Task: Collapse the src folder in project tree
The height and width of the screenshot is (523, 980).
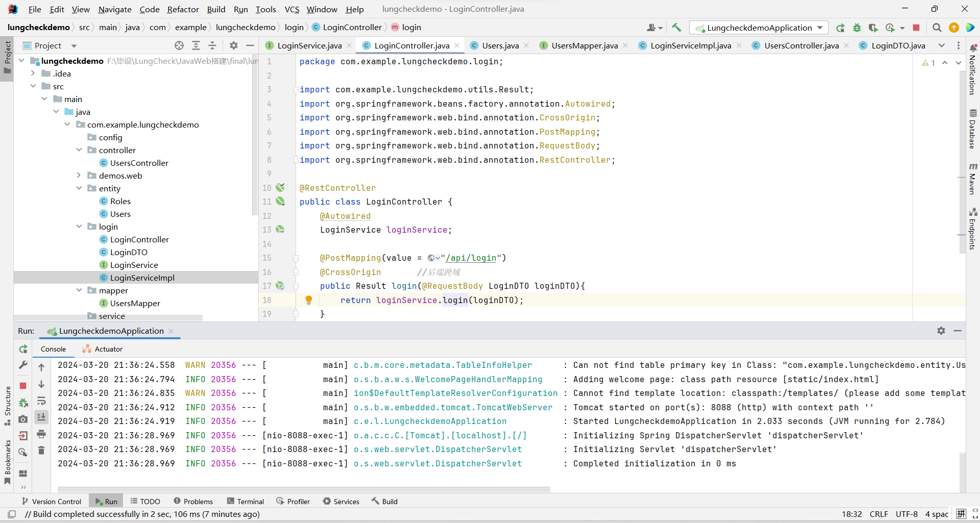Action: [33, 86]
